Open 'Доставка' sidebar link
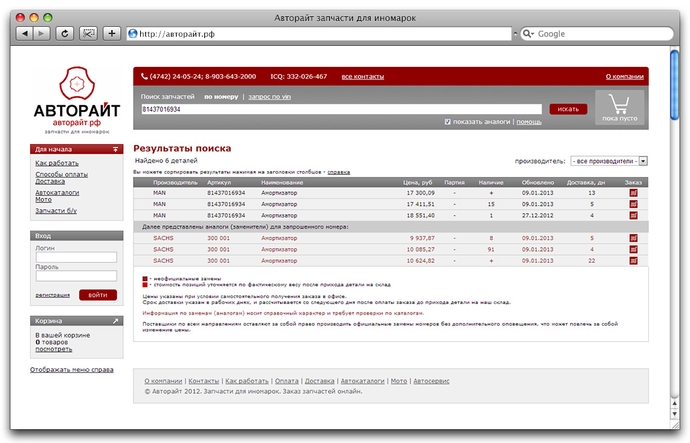The height and width of the screenshot is (443, 690). [x=50, y=181]
